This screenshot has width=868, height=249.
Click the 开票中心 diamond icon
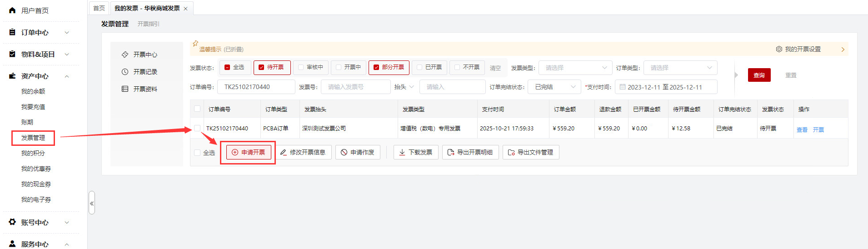(x=125, y=55)
